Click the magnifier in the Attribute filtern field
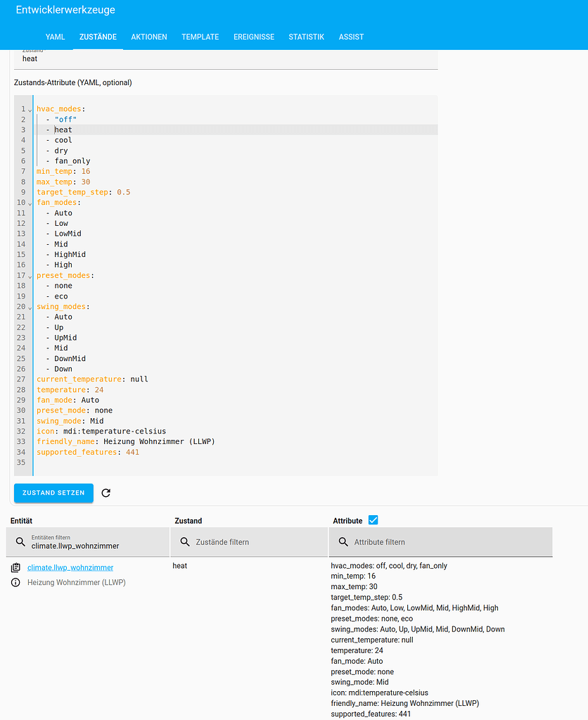Image resolution: width=588 pixels, height=720 pixels. pyautogui.click(x=342, y=543)
